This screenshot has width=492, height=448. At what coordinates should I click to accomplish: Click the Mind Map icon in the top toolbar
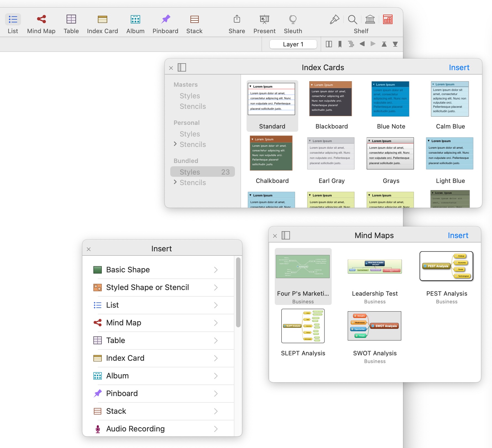point(41,19)
